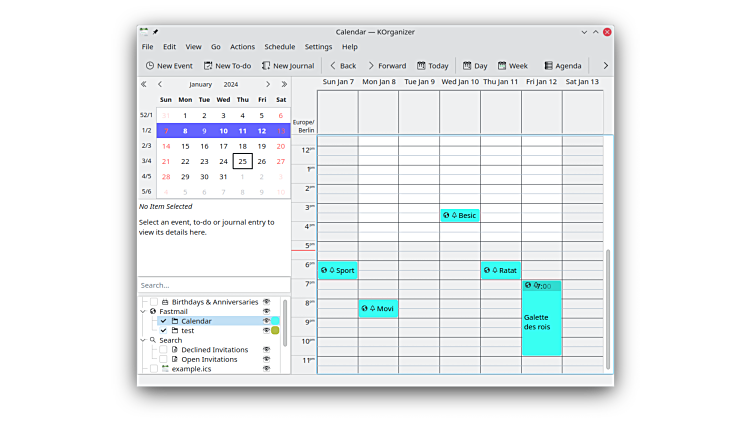Click the cyan color swatch for Calendar

click(275, 321)
